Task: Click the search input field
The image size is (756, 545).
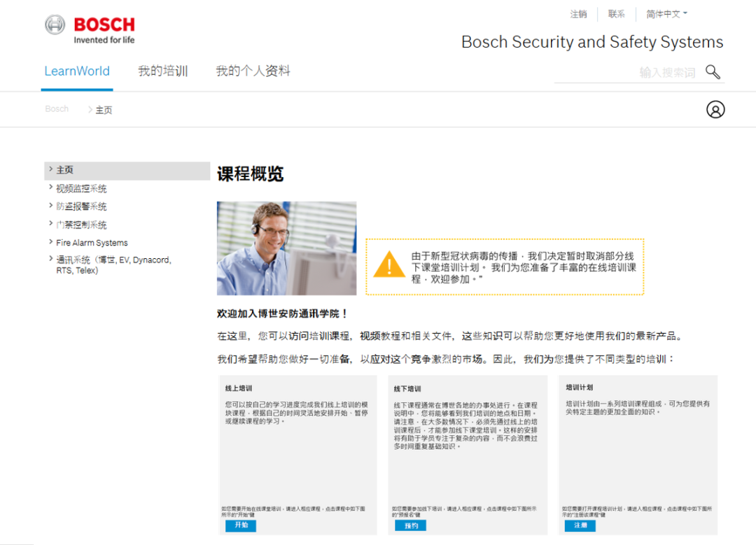Action: [x=629, y=73]
